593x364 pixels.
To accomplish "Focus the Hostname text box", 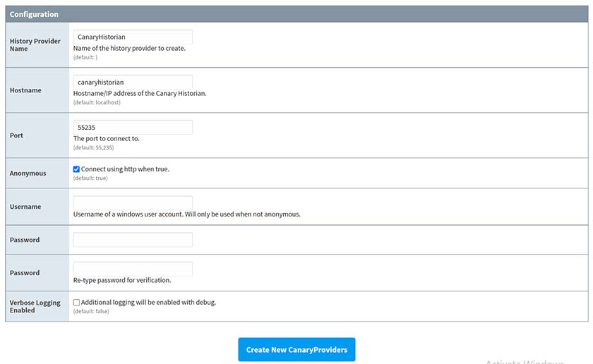I will tap(133, 83).
